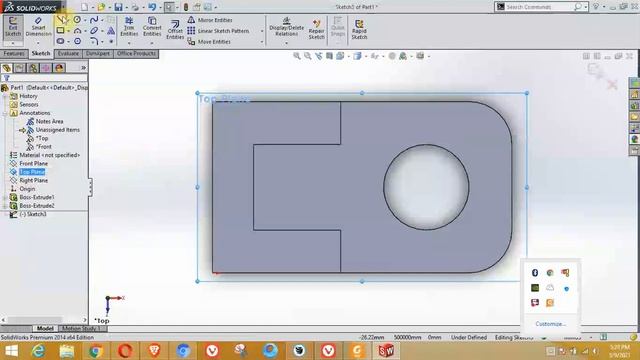Click the Zoom to Area icon
The height and width of the screenshot is (360, 640).
(x=307, y=56)
